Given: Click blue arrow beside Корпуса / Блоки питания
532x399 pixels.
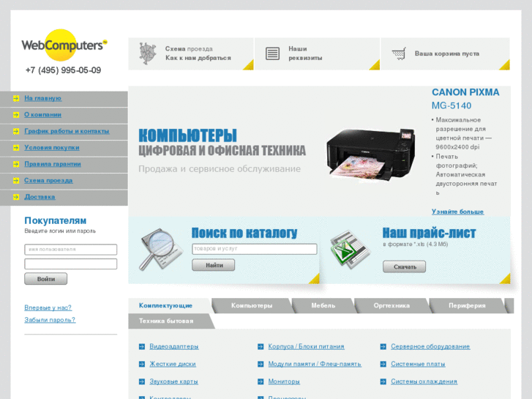Looking at the screenshot, I should click(261, 347).
